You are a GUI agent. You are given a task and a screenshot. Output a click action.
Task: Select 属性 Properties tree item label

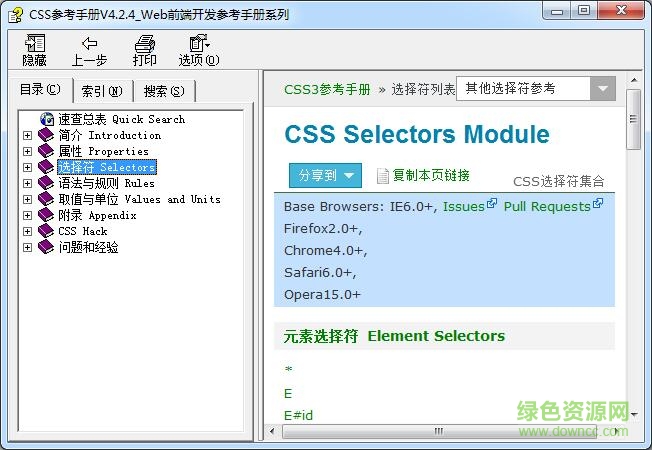click(x=103, y=151)
